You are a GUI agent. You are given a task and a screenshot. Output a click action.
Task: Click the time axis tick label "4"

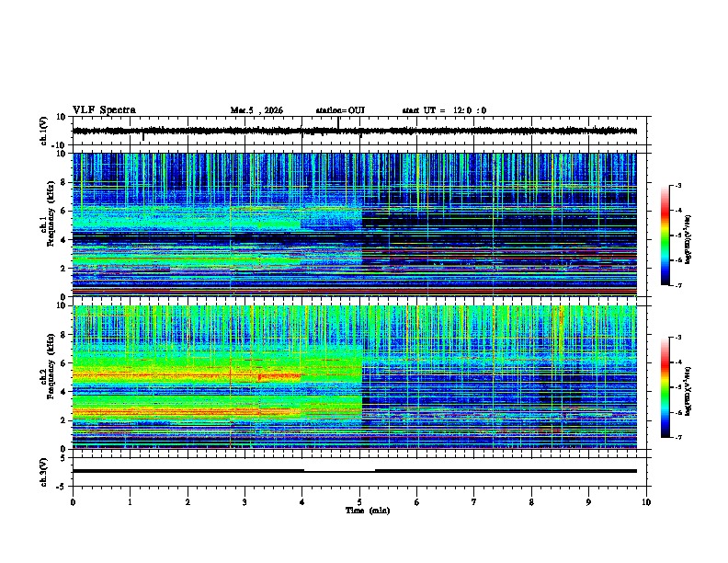click(x=302, y=502)
